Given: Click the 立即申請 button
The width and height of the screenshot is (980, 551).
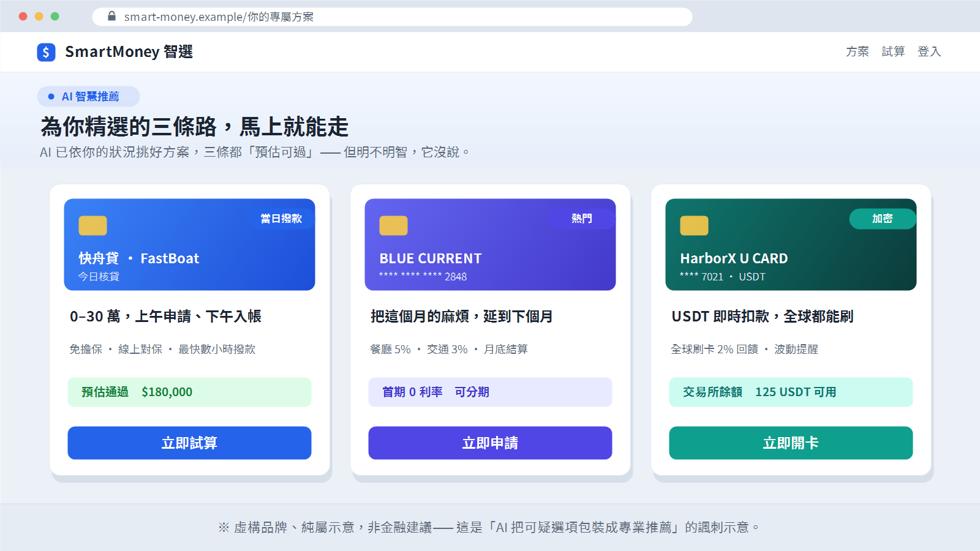Looking at the screenshot, I should tap(490, 443).
